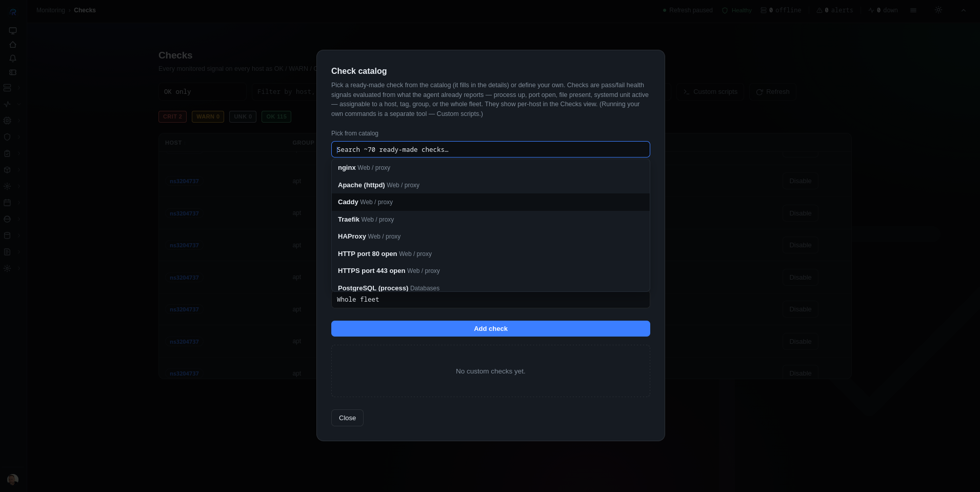
Task: Select HTTPS port 443 open check
Action: point(491,271)
